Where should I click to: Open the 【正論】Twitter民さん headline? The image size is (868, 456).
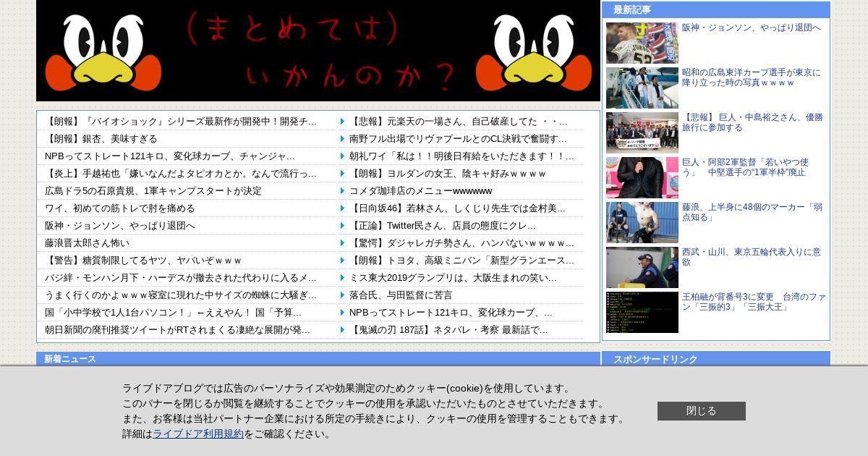pos(443,226)
